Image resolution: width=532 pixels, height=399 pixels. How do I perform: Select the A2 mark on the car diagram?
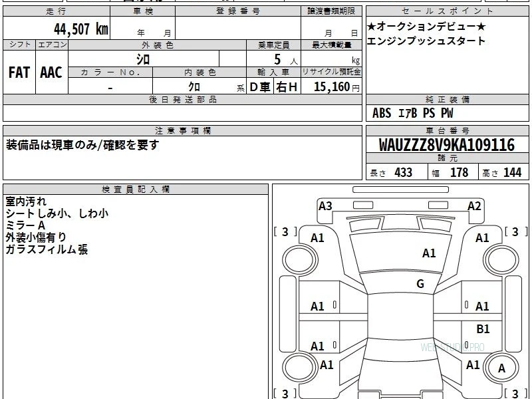click(474, 206)
